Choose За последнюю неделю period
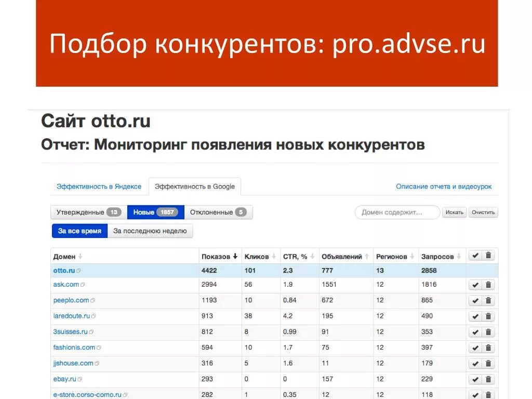 [x=150, y=231]
